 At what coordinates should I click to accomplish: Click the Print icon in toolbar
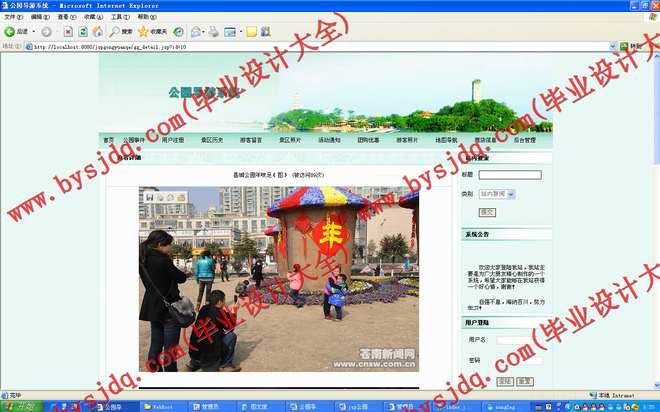[x=213, y=32]
